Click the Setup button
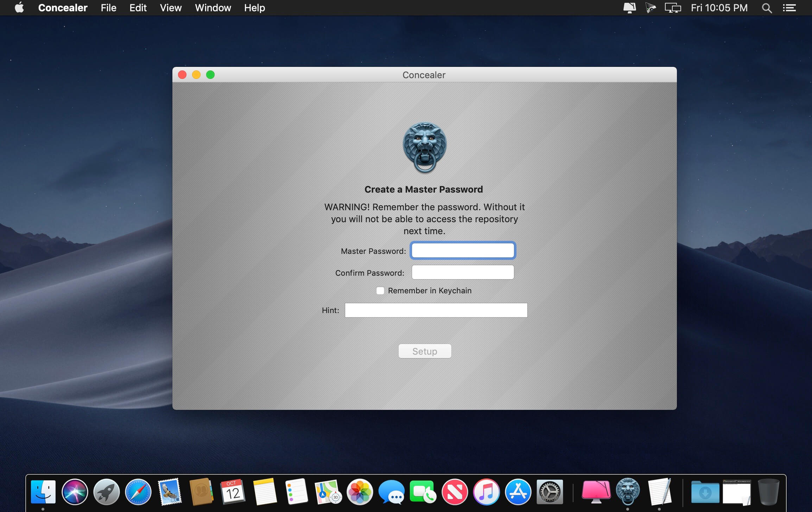 coord(425,351)
